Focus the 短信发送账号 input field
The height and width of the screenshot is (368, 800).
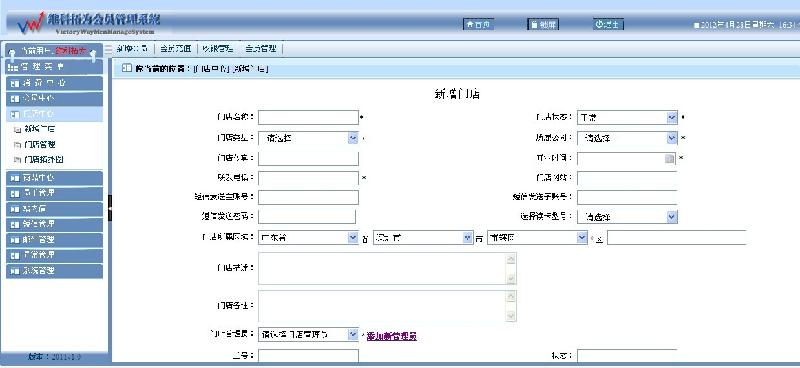pyautogui.click(x=308, y=197)
